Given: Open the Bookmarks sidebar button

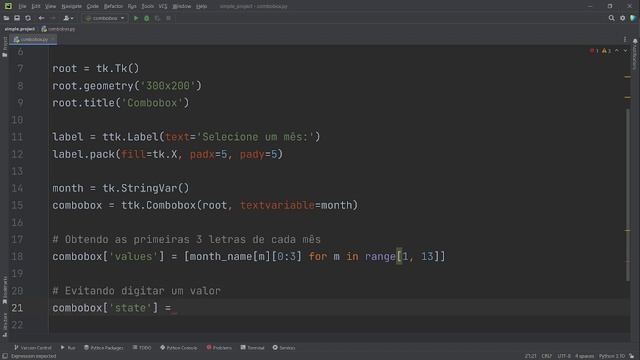Looking at the screenshot, I should coord(4,289).
